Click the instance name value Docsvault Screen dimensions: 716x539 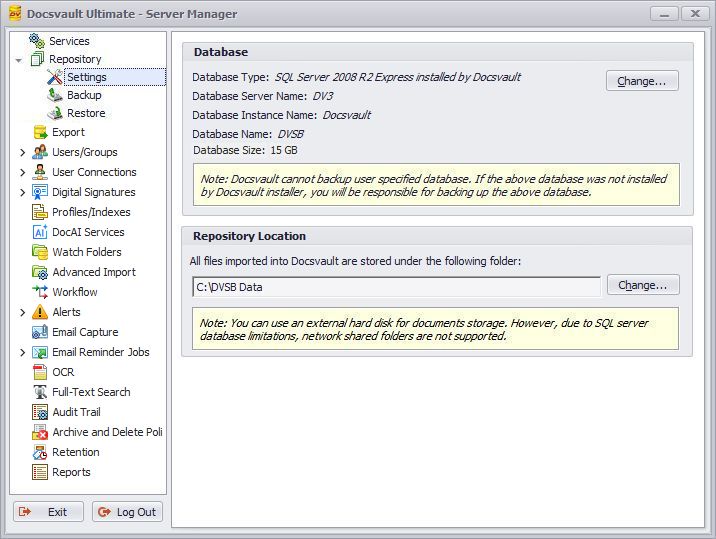point(347,115)
